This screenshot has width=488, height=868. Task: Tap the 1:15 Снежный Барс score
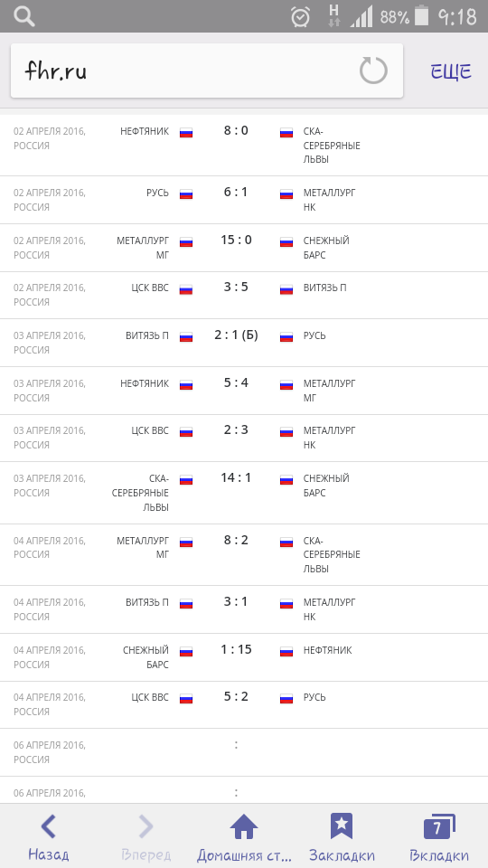[x=236, y=649]
